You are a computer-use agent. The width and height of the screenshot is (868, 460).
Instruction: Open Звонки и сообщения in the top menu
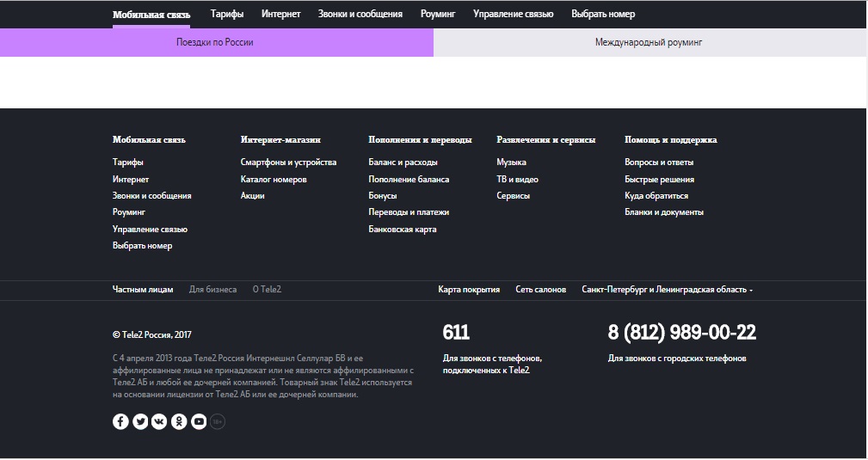pyautogui.click(x=360, y=15)
